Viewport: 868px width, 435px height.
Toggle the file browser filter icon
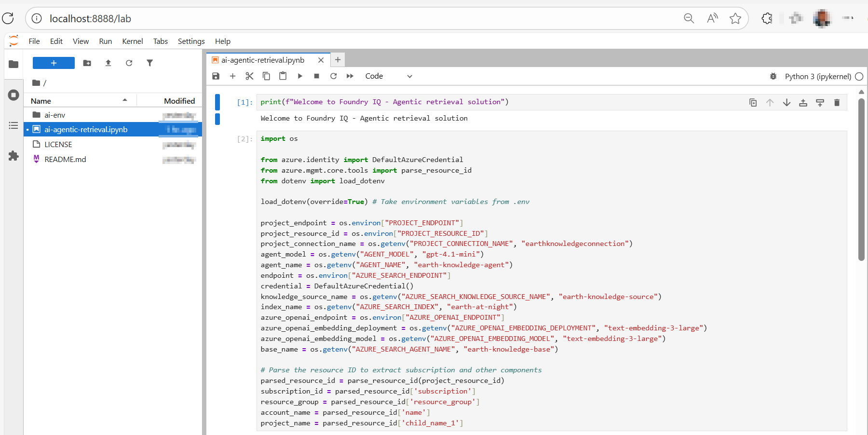[x=149, y=63]
